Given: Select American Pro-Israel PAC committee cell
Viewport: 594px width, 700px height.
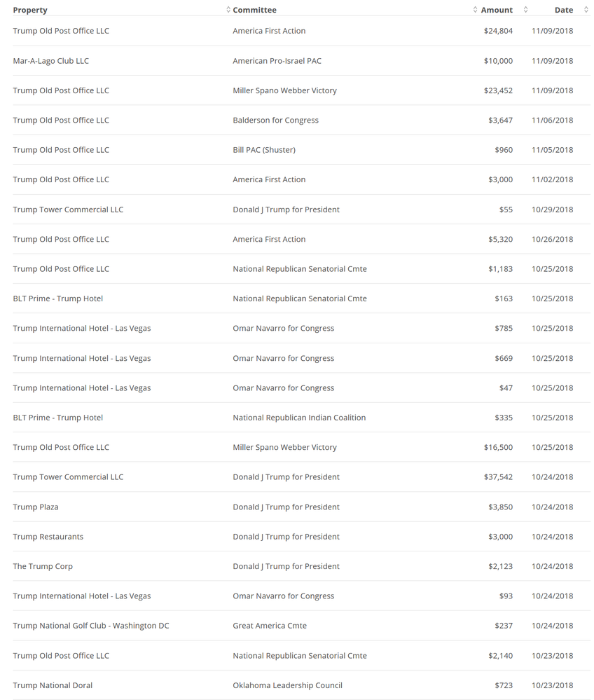Looking at the screenshot, I should 277,61.
